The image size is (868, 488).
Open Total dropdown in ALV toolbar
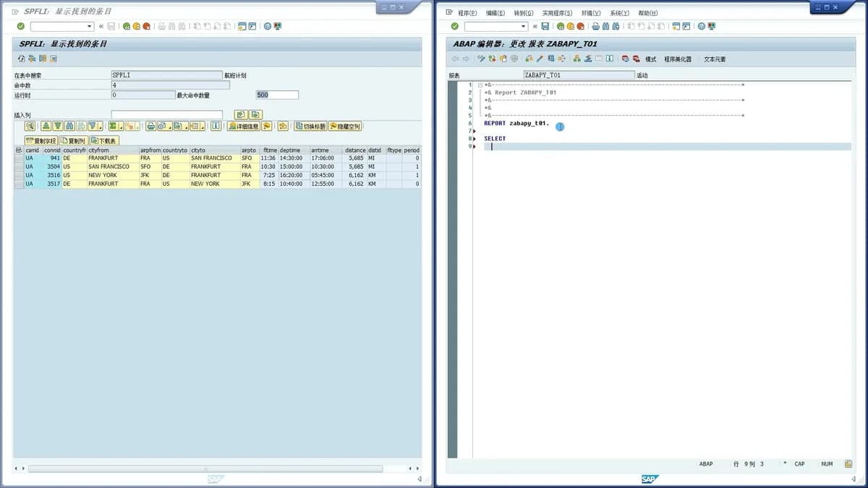click(121, 127)
